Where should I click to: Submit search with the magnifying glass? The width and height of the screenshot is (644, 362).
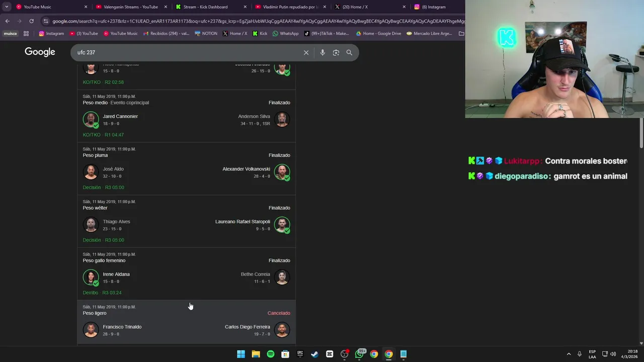point(349,52)
